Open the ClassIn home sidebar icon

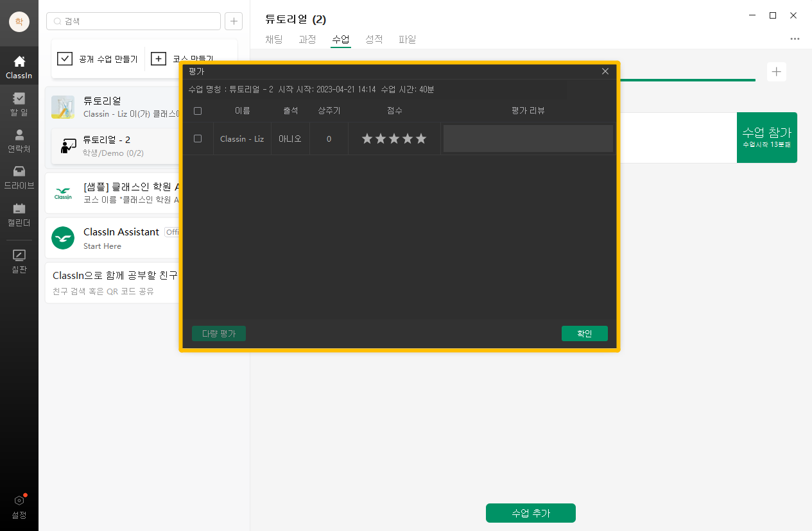click(x=19, y=67)
